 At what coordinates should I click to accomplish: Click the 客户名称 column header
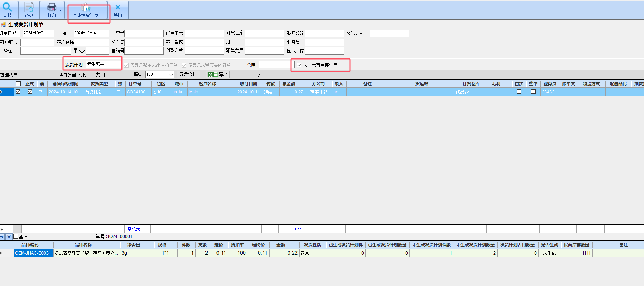coord(208,84)
